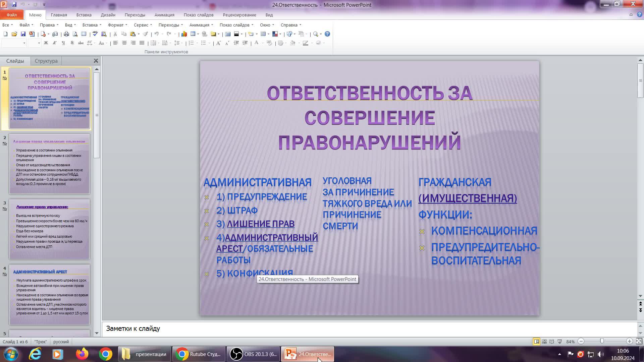Click the blue Help question mark icon
644x362 pixels.
[327, 34]
